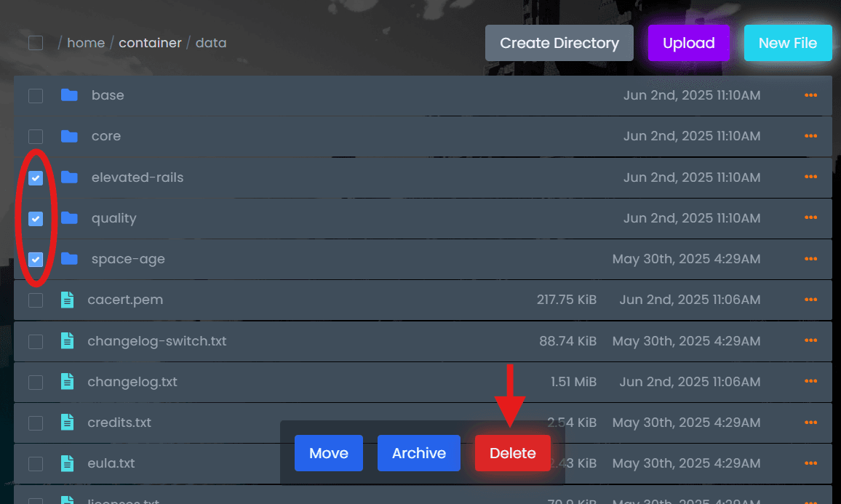
Task: Open the three-dot menu for credits.txt
Action: 810,423
